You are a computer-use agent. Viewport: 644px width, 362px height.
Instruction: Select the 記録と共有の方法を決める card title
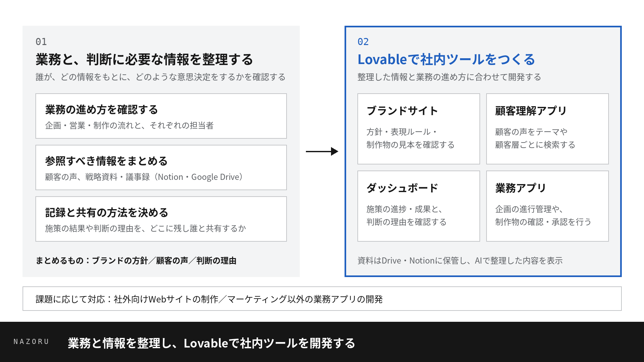[x=107, y=213]
